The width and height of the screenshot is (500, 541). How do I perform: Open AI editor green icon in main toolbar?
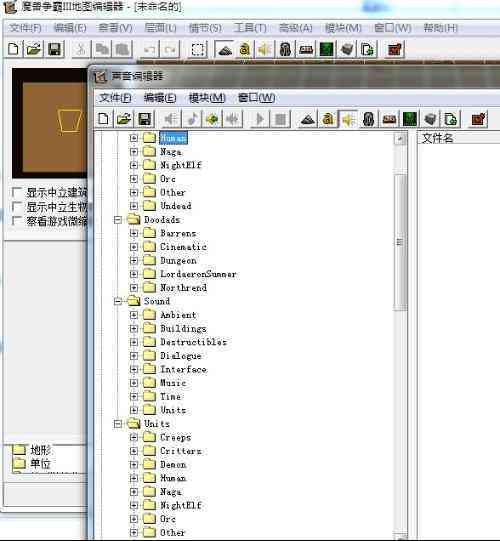(326, 49)
